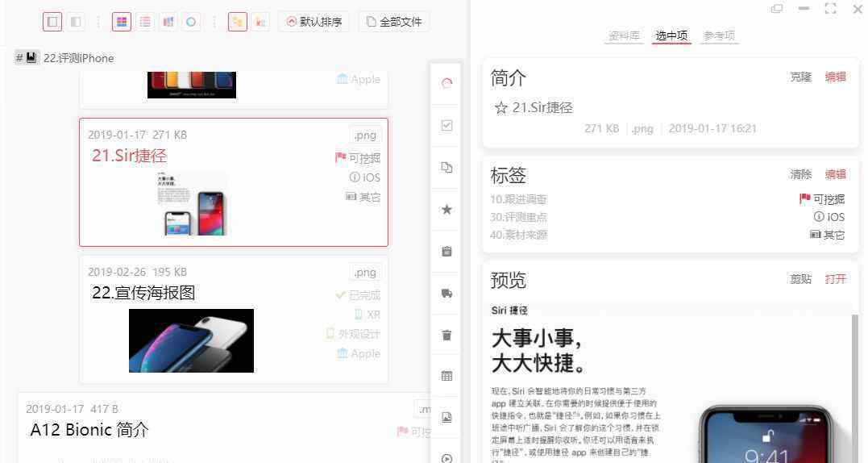The width and height of the screenshot is (868, 463).
Task: Click 清除 in the 标签 panel
Action: click(800, 174)
